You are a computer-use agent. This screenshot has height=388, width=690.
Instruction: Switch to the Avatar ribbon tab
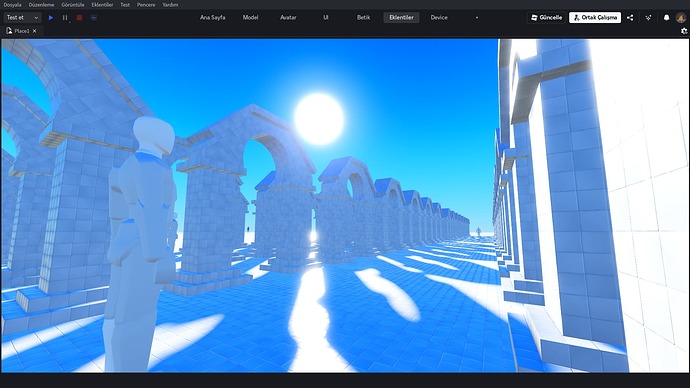coord(288,18)
